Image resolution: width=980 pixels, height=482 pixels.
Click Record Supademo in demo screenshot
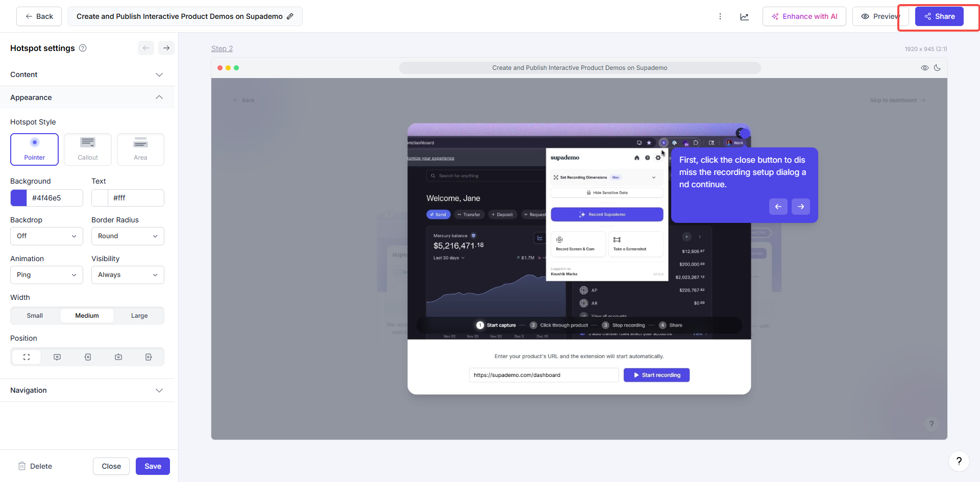(607, 215)
